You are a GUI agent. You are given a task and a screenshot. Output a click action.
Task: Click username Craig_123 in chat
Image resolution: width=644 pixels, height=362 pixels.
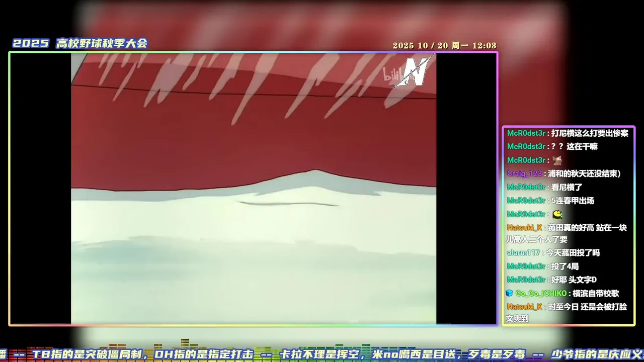coord(524,173)
